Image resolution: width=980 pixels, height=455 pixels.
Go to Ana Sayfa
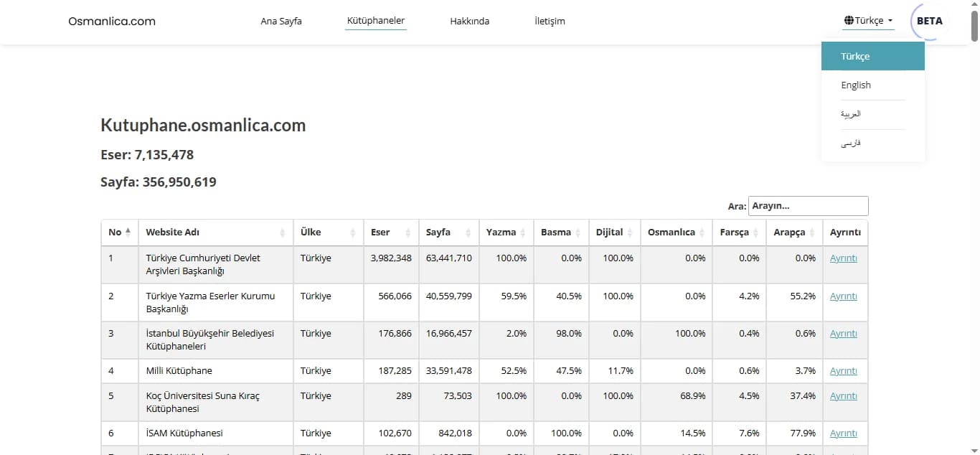[x=281, y=22]
